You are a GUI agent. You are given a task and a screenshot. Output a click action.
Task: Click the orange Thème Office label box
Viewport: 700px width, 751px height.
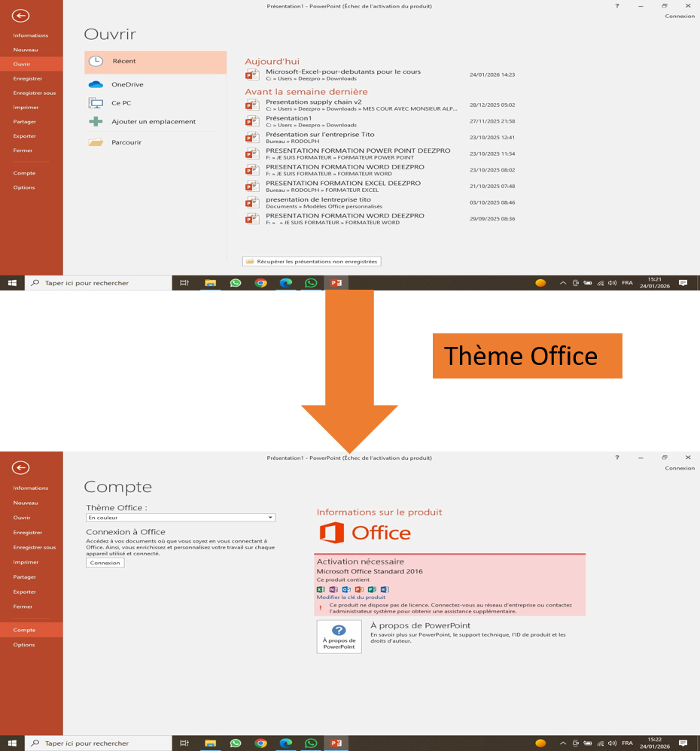(x=527, y=356)
